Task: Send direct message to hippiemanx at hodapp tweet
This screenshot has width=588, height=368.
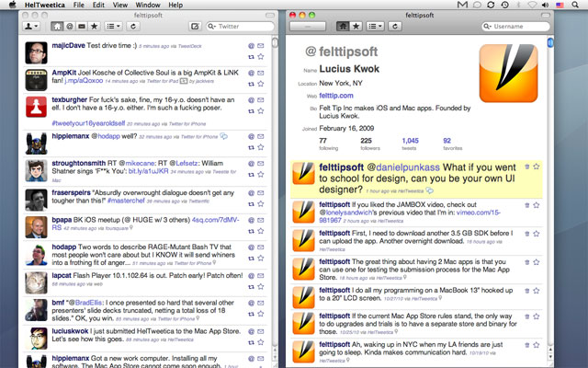Action: (261, 136)
